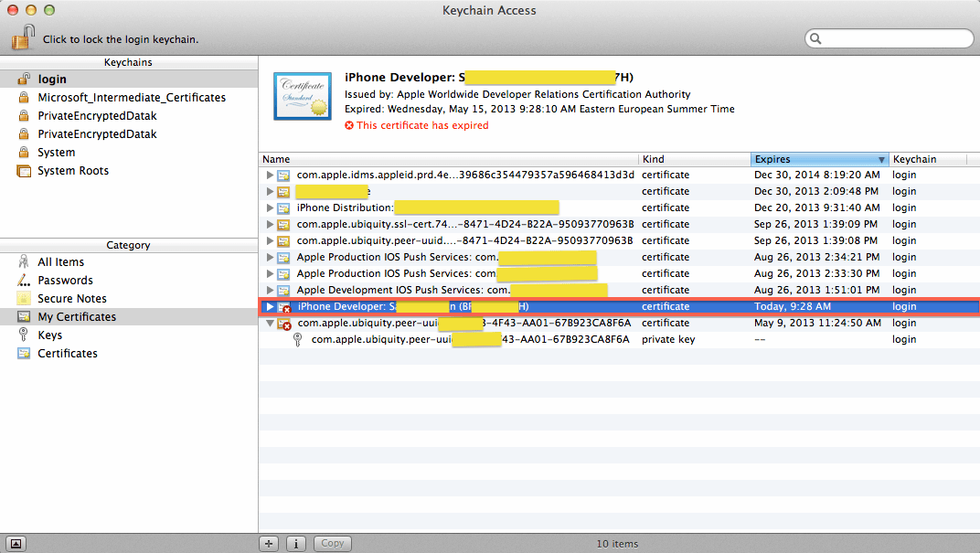
Task: Click inside the search field
Action: click(889, 38)
